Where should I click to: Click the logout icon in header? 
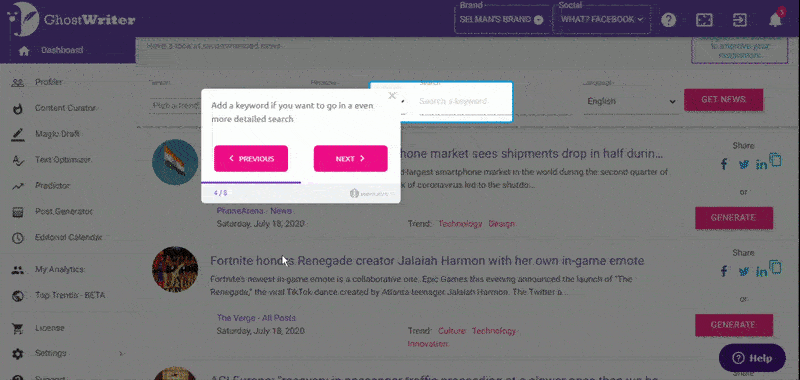coord(739,20)
